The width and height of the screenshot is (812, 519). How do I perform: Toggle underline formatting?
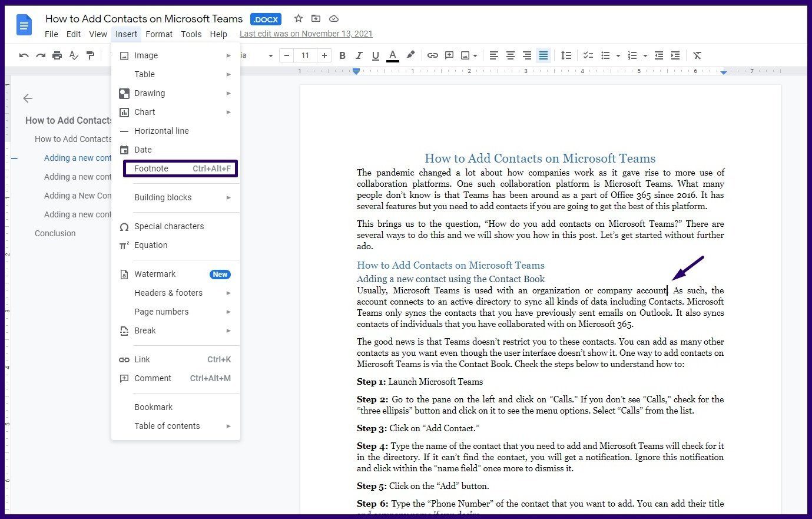click(376, 55)
